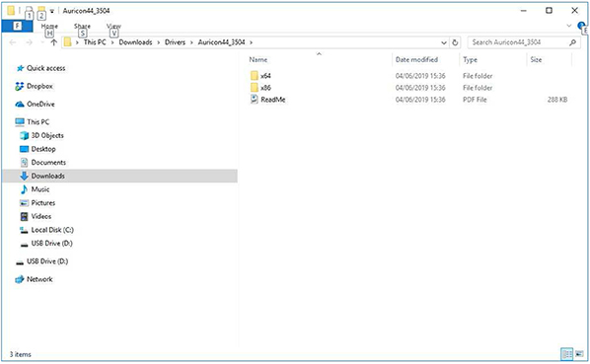The image size is (590, 364).
Task: Click the search magnifier icon
Action: pos(572,42)
